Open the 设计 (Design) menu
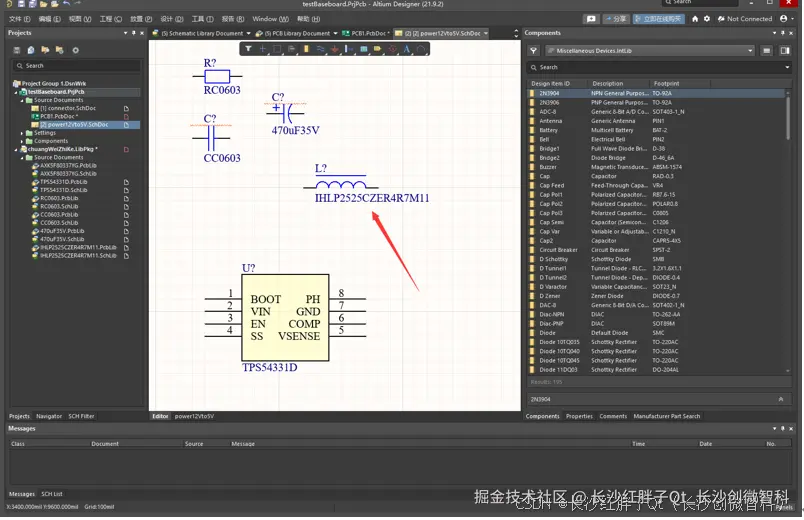Viewport: 804px width, 520px height. click(171, 19)
